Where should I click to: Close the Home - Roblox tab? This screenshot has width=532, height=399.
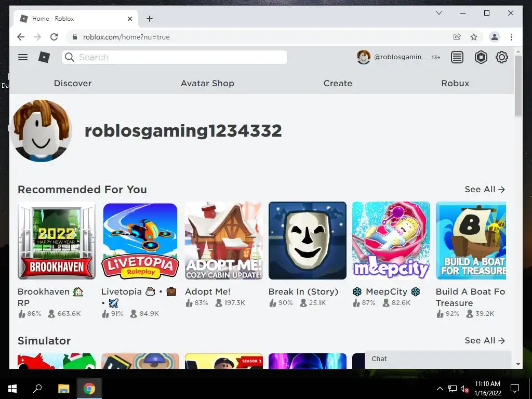[129, 19]
